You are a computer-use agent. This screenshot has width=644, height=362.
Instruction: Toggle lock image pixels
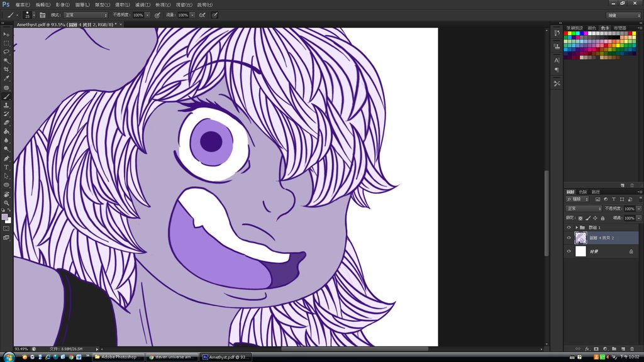pos(588,218)
